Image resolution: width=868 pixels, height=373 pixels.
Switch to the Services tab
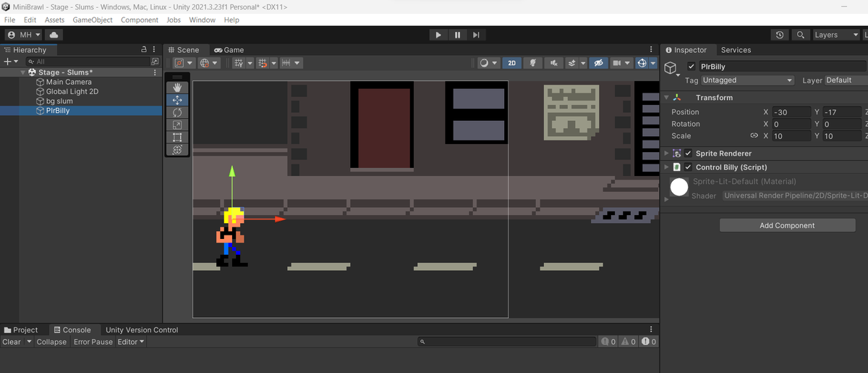tap(736, 50)
